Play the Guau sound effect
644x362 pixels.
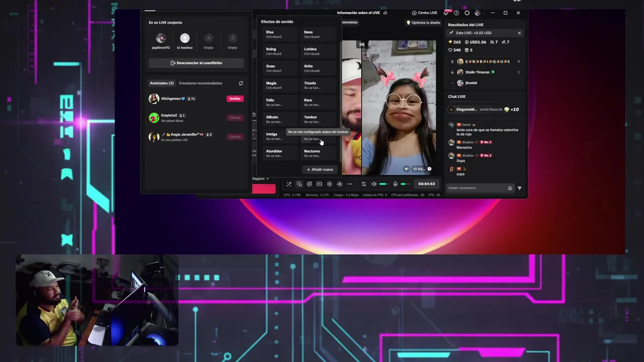280,68
